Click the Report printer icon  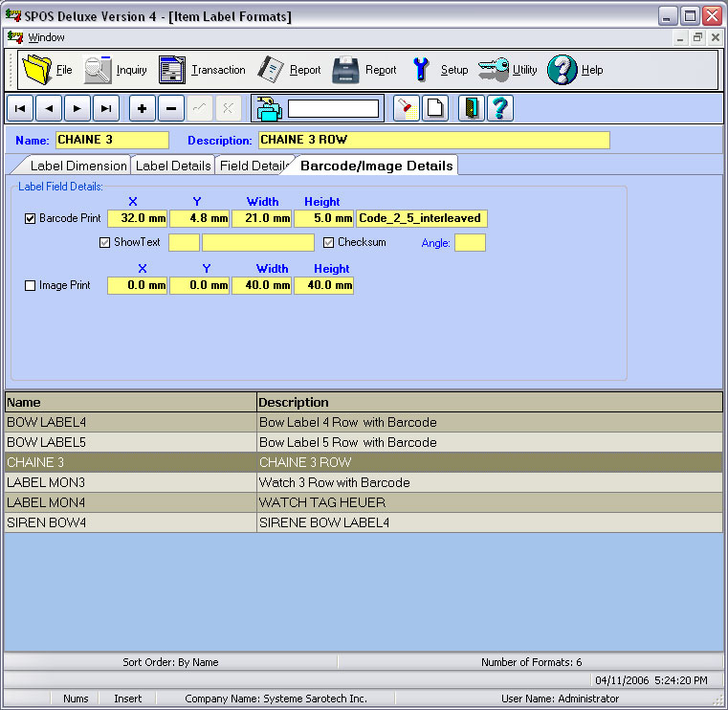point(346,70)
